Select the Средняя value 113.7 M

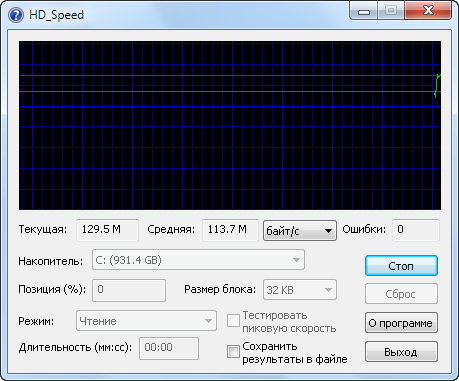pyautogui.click(x=230, y=230)
